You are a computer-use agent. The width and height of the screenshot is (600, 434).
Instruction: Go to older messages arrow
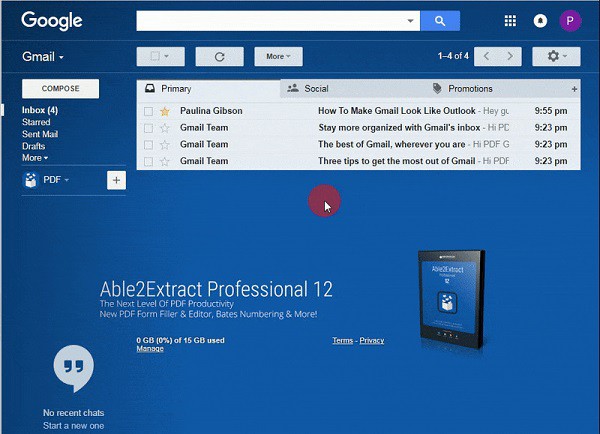(510, 57)
